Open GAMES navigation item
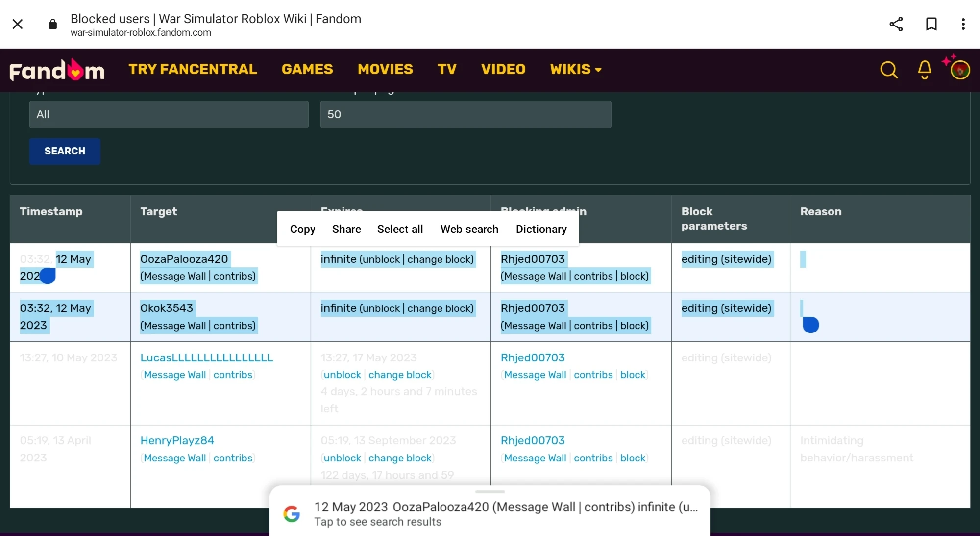The image size is (980, 536). coord(307,69)
